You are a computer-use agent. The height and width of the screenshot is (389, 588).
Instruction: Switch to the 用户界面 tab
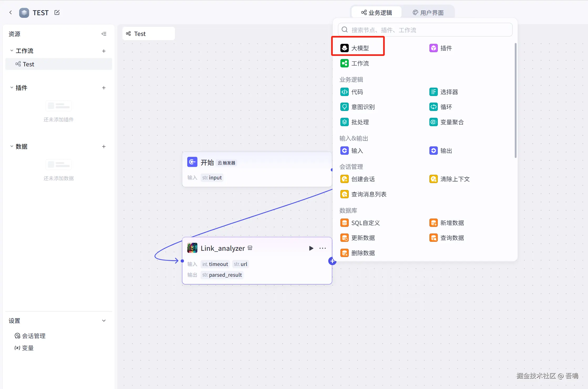coord(428,13)
